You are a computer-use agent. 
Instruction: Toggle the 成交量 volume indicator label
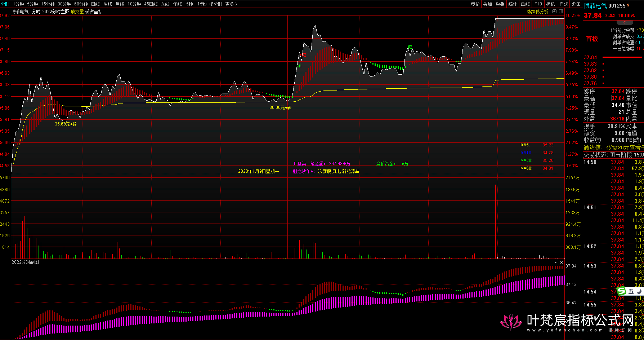tap(77, 12)
